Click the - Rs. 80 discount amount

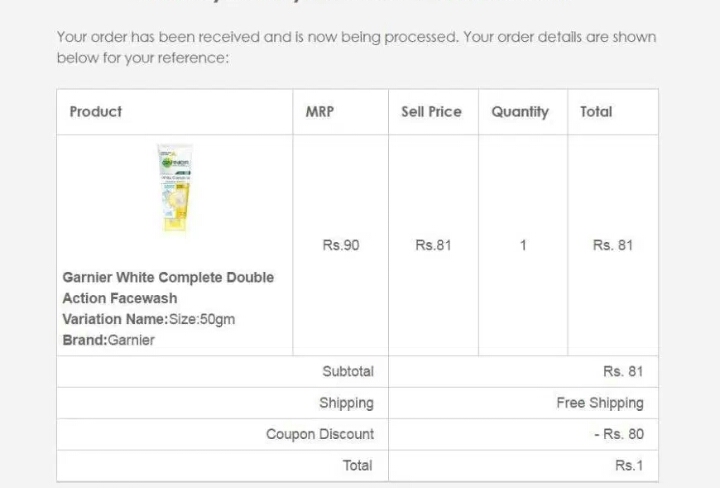(x=618, y=434)
